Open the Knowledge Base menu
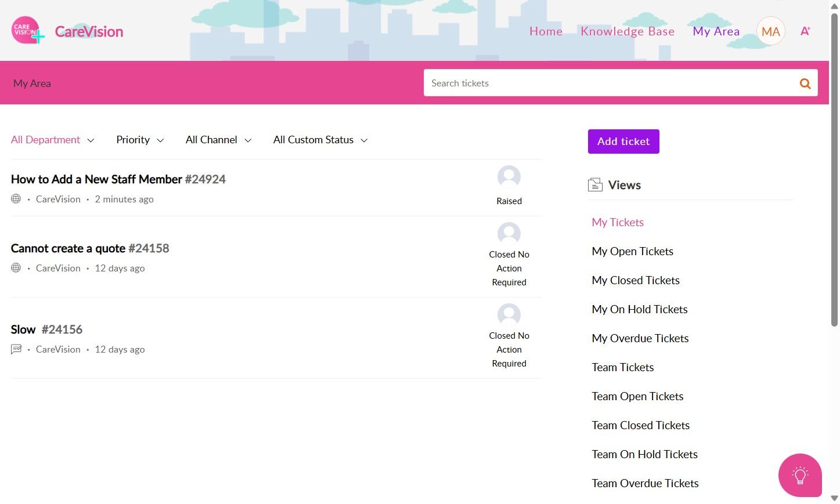840x504 pixels. pos(628,31)
